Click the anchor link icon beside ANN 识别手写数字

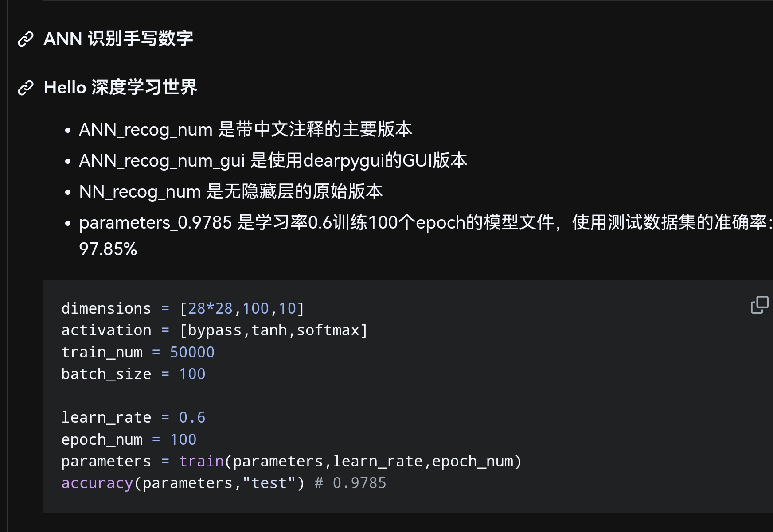point(26,39)
